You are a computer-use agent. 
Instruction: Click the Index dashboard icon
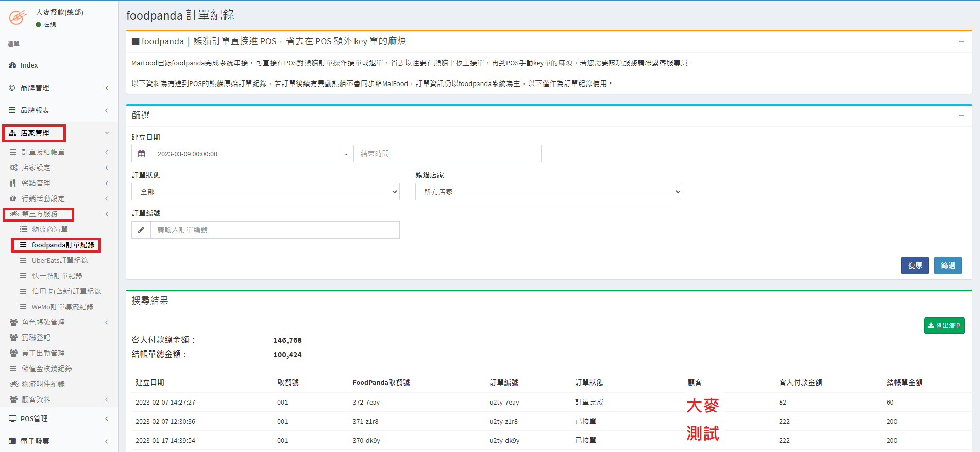coord(12,65)
